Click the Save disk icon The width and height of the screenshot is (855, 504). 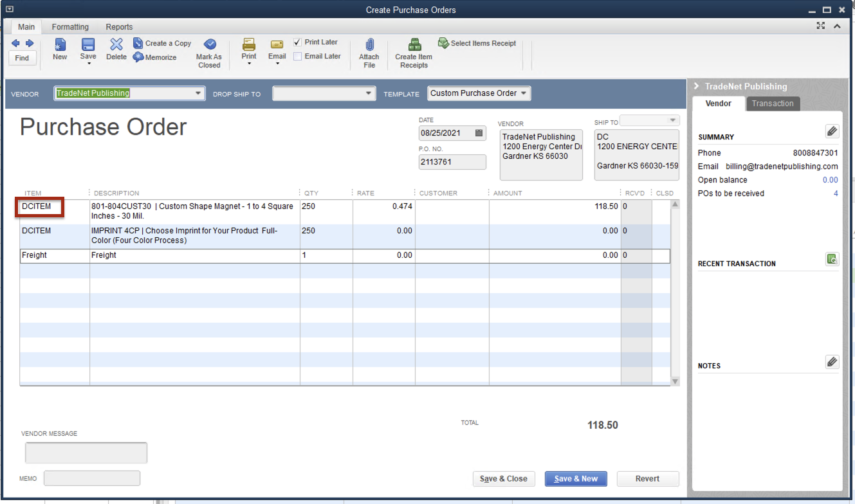[x=88, y=44]
